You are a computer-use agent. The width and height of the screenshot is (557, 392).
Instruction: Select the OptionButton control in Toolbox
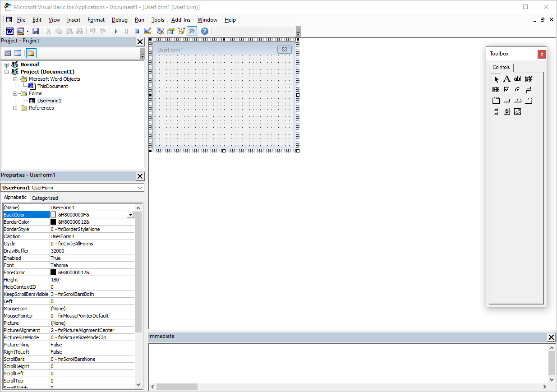[x=517, y=90]
